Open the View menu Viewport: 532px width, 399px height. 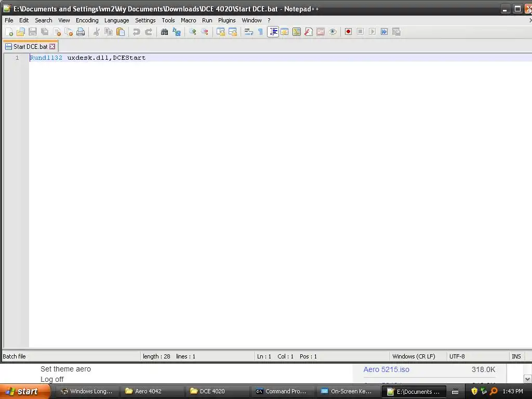[64, 20]
